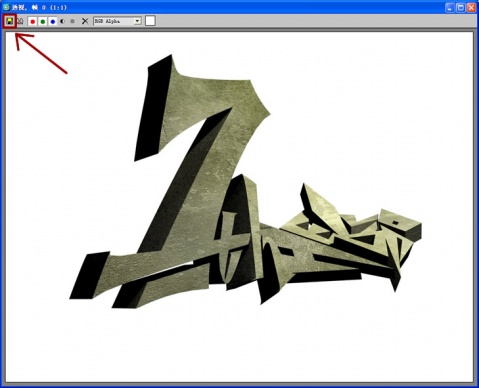Expand the RGB Alpha dropdown arrow
This screenshot has width=479, height=388.
(x=137, y=21)
